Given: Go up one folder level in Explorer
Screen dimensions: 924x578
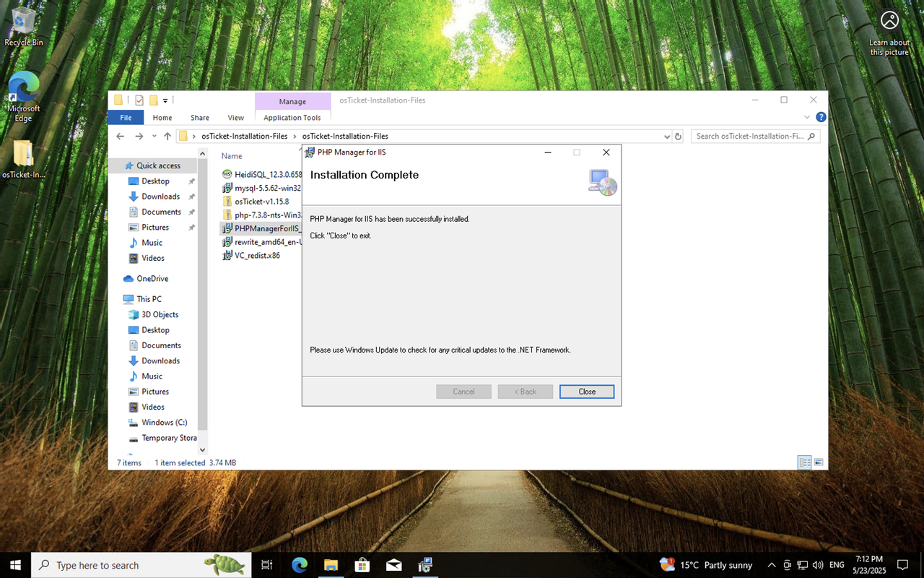Looking at the screenshot, I should pyautogui.click(x=167, y=136).
